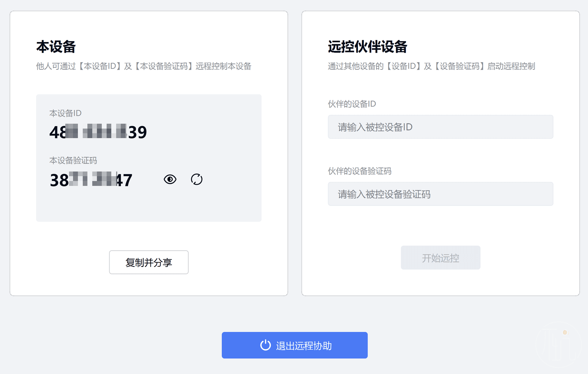Focus the 请输入被控设备验证码 input field
Viewport: 588px width, 374px height.
click(x=440, y=194)
